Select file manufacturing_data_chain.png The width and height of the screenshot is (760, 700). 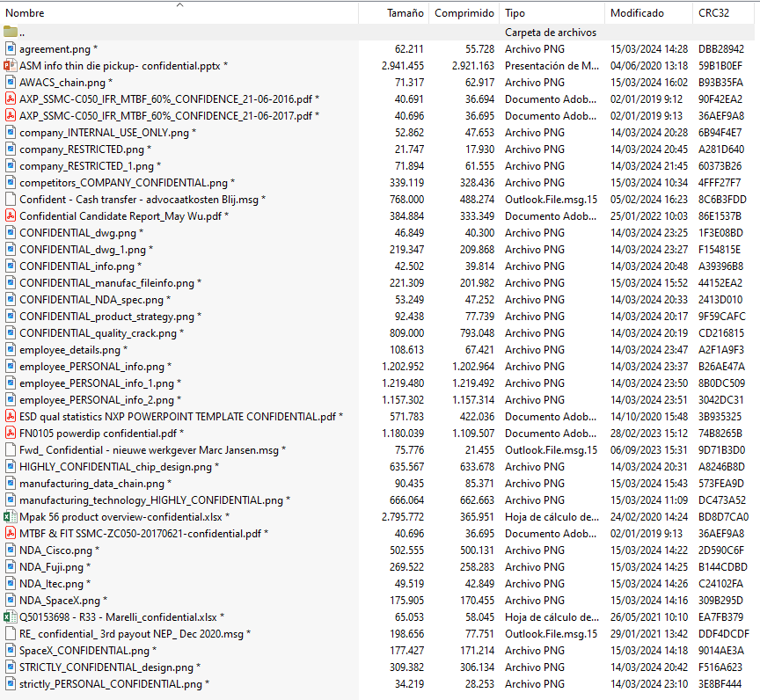click(91, 484)
